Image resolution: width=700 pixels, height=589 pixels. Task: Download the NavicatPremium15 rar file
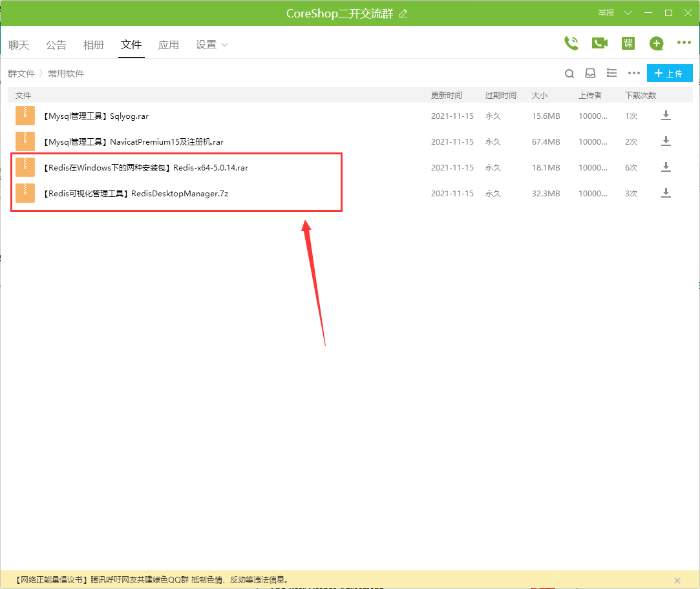(x=666, y=141)
